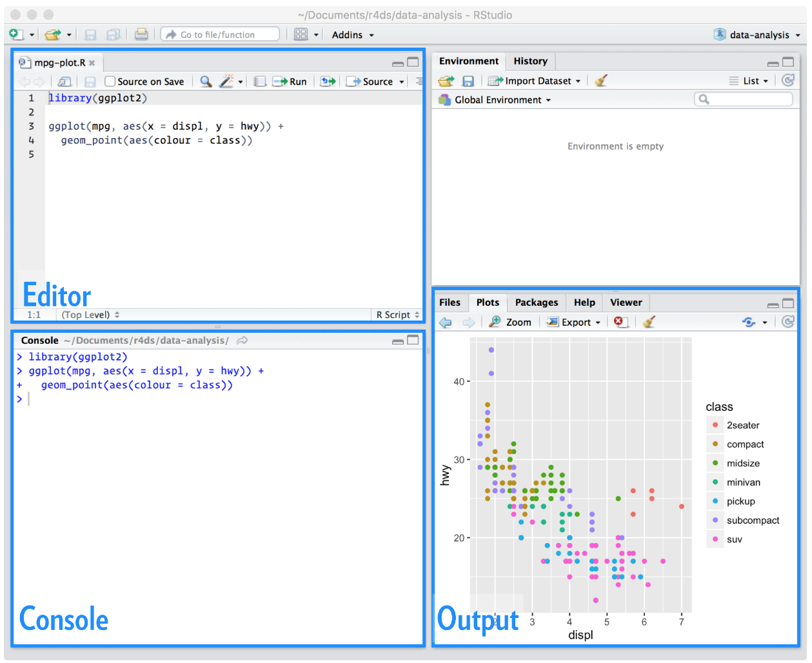Toggle the Source on Save checkbox
Screen dimensions: 812x663
coord(110,81)
